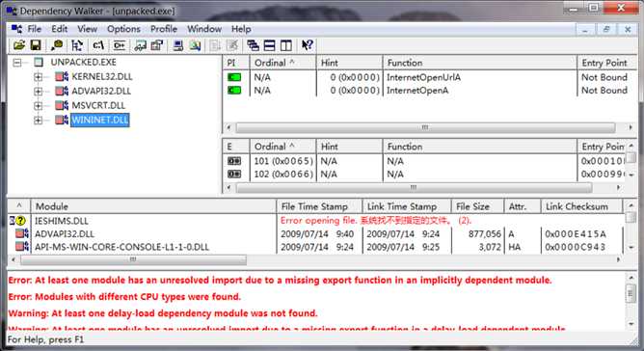Click the configure search order icon
The height and width of the screenshot is (351, 644).
click(x=195, y=45)
